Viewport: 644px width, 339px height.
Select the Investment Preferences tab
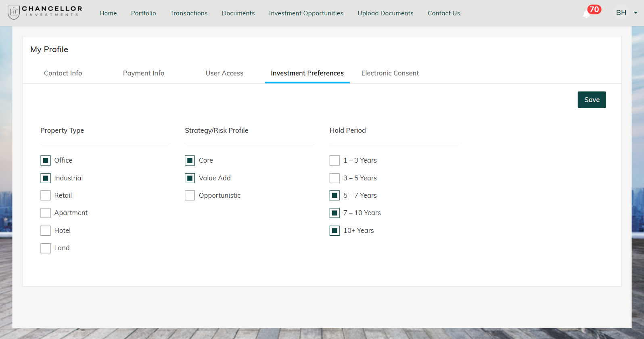(307, 73)
